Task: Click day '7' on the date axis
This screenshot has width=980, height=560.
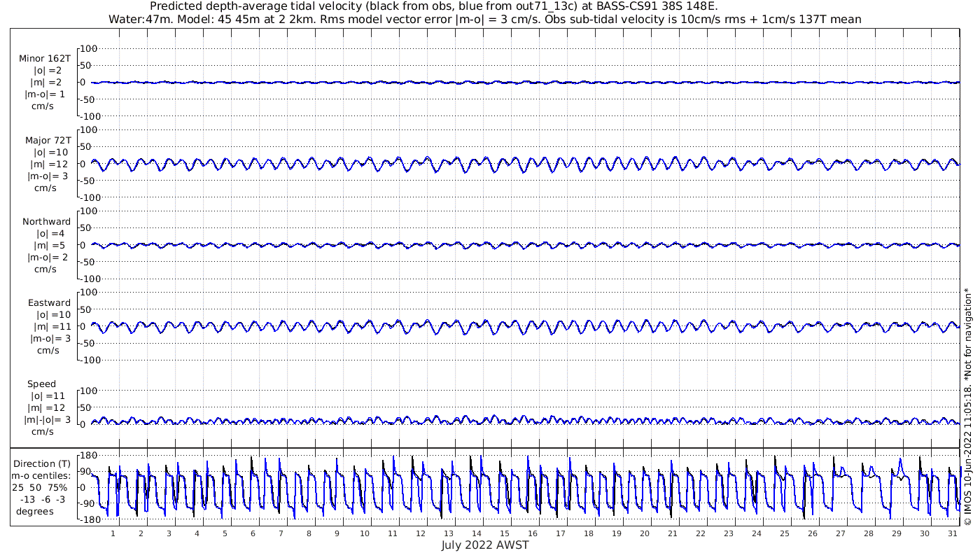Action: pyautogui.click(x=281, y=533)
